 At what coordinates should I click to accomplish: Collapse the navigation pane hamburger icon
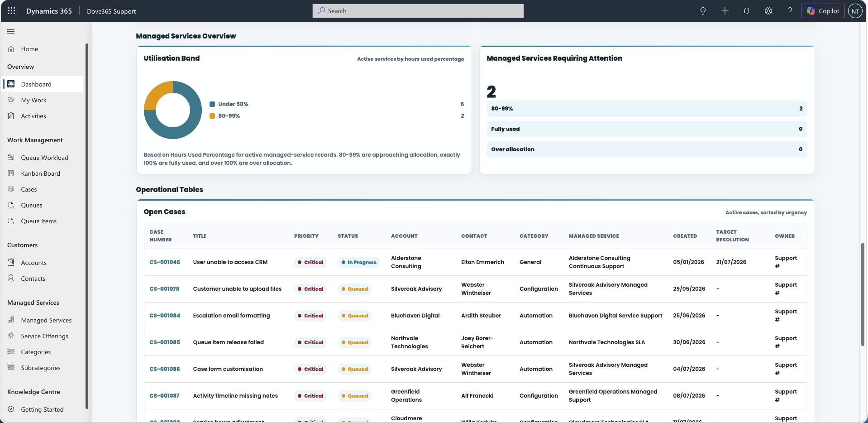pos(11,31)
